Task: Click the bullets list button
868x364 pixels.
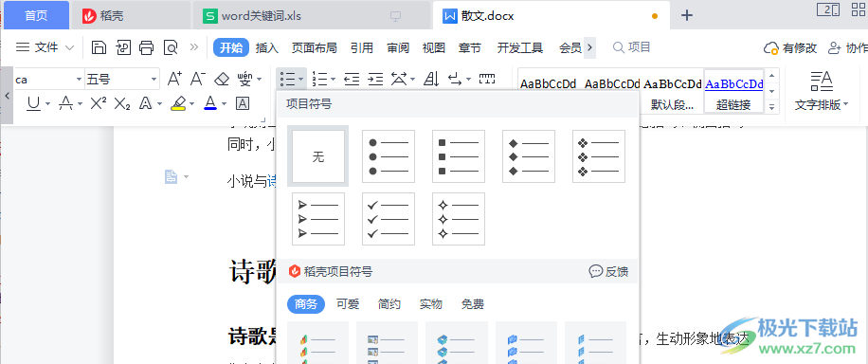Action: click(x=287, y=80)
